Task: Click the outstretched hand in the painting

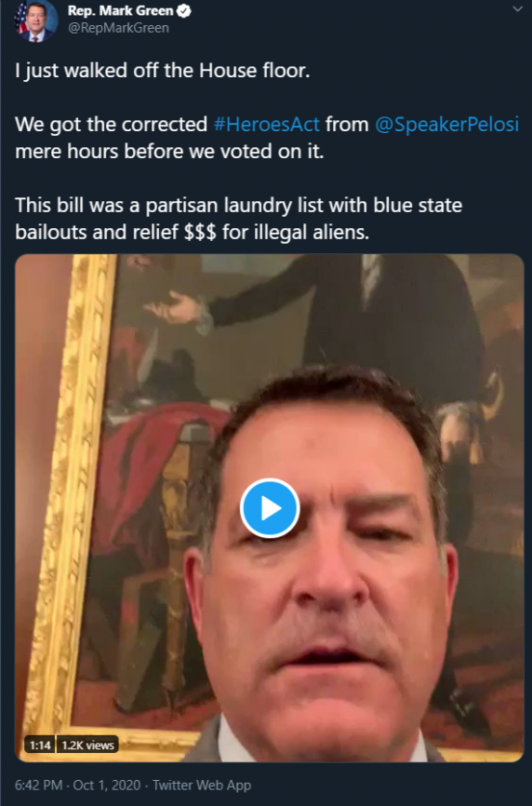Action: pos(174,310)
